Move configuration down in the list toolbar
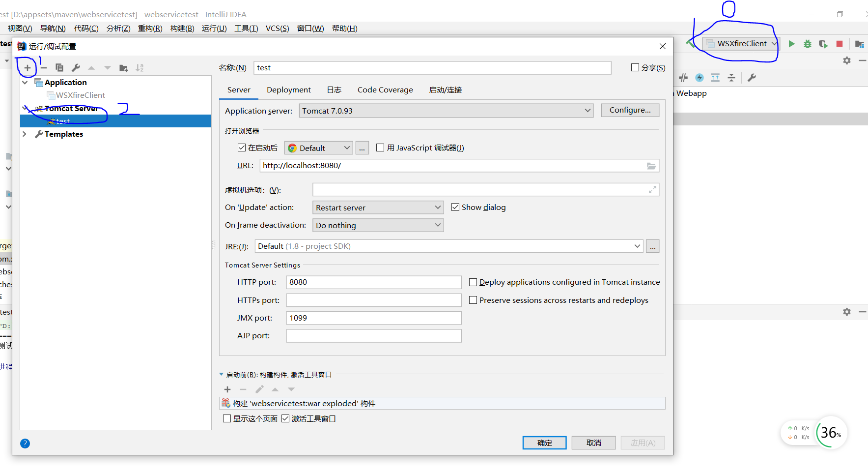The image size is (868, 474). pos(108,68)
